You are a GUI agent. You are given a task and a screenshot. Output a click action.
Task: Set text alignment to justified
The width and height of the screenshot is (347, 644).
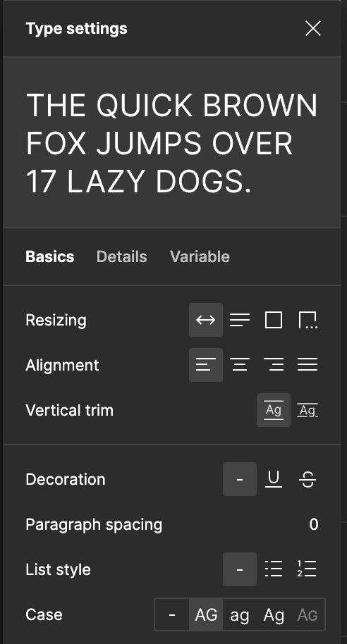[x=308, y=365]
